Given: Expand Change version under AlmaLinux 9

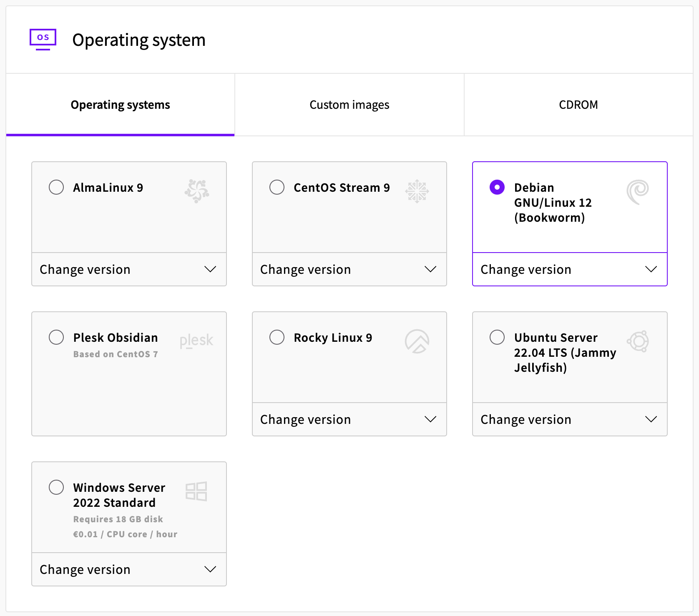Looking at the screenshot, I should coord(129,269).
